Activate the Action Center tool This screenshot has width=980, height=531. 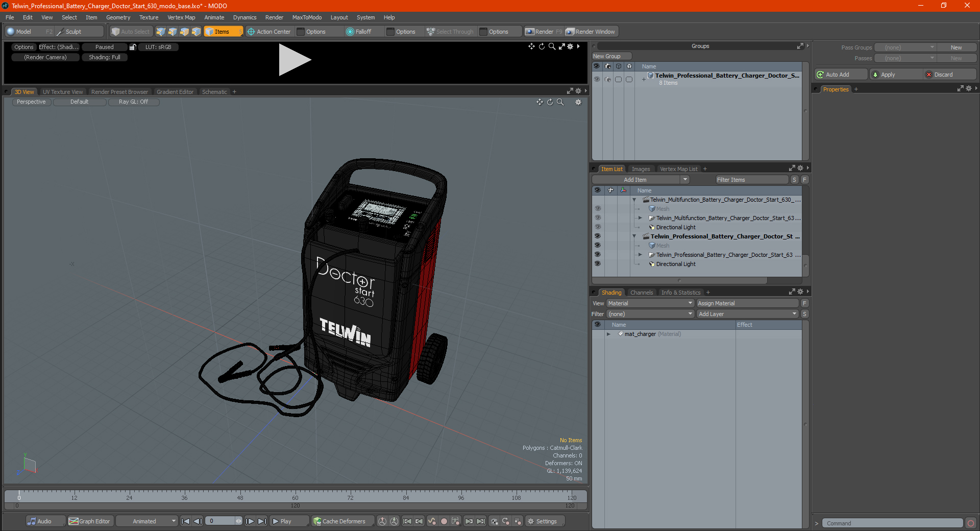(x=269, y=32)
